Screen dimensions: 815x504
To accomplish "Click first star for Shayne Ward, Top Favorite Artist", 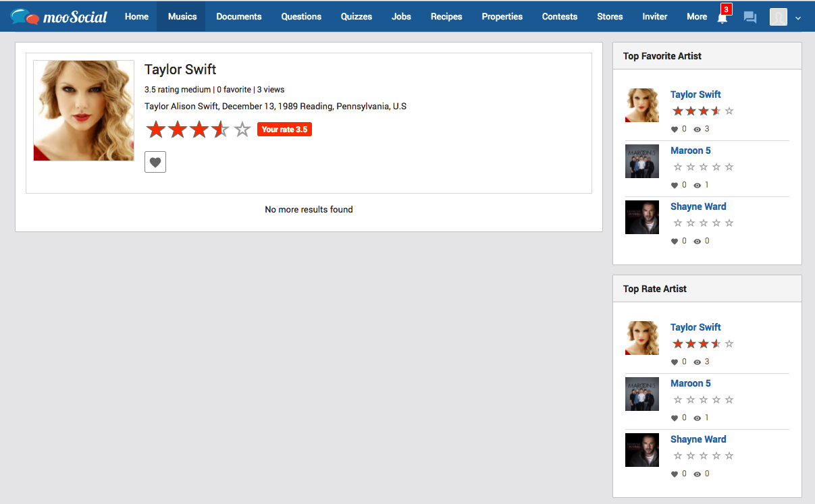I will tap(678, 223).
